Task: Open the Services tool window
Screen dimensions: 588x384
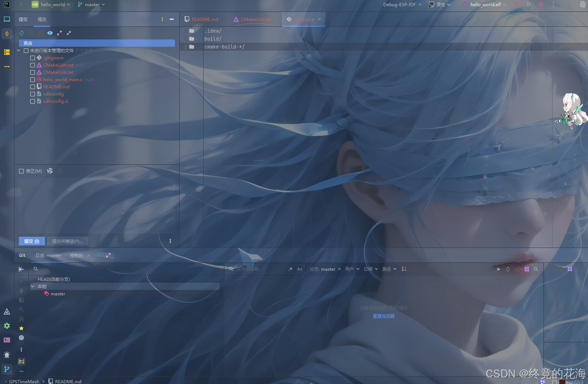Action: click(x=7, y=326)
